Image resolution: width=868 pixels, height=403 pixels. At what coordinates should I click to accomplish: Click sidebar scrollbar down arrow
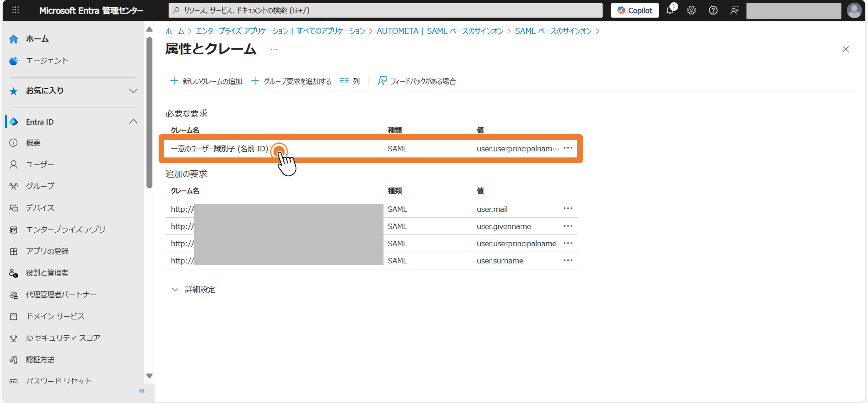[149, 376]
